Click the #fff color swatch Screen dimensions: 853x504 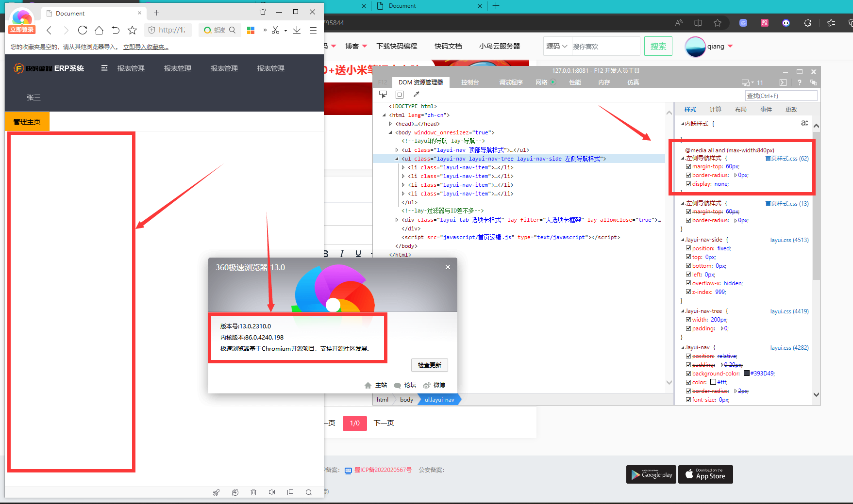click(713, 382)
